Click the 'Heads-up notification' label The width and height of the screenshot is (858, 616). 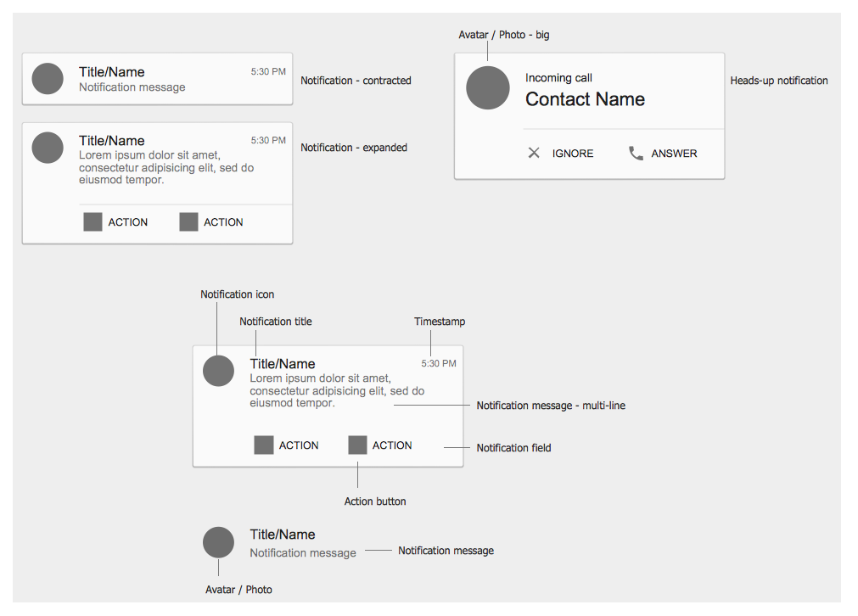pos(779,81)
